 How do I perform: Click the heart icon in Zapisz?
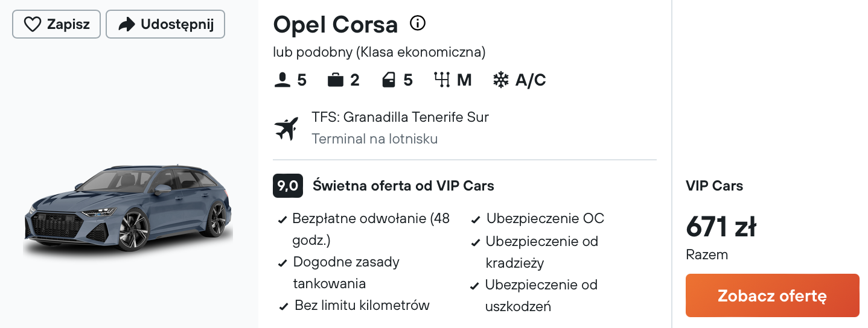pos(32,25)
